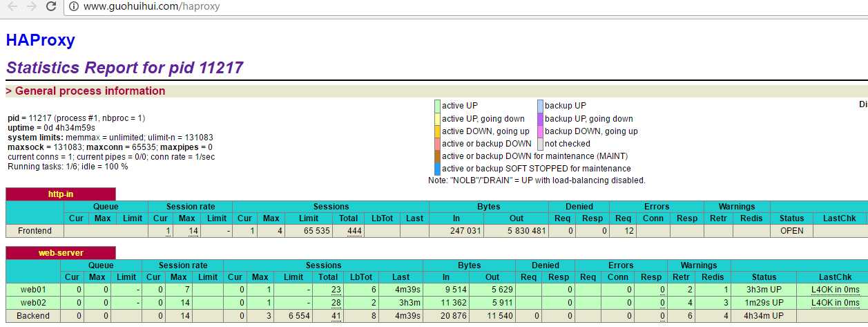Click Backend status '4h34m UP'

764,316
